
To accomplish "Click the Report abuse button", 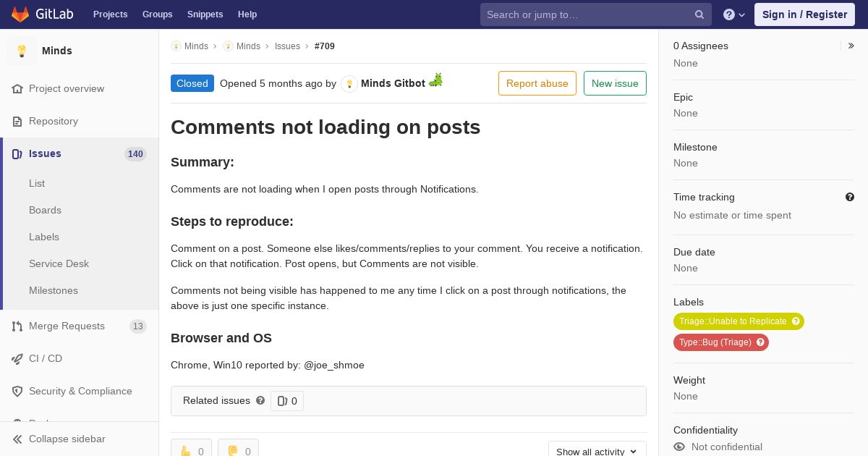I will click(x=537, y=83).
